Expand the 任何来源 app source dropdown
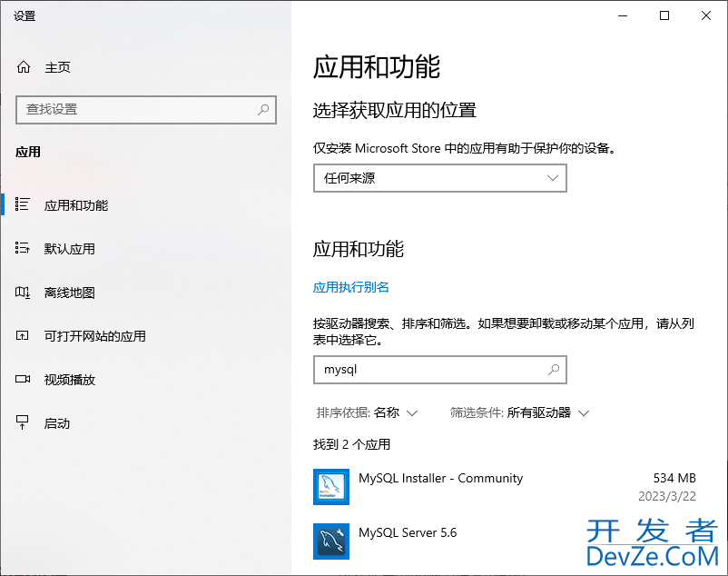728x576 pixels. 439,178
